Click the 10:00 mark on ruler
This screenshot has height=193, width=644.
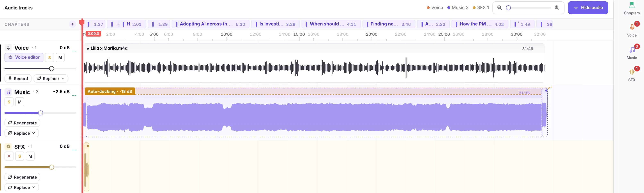coord(227,34)
